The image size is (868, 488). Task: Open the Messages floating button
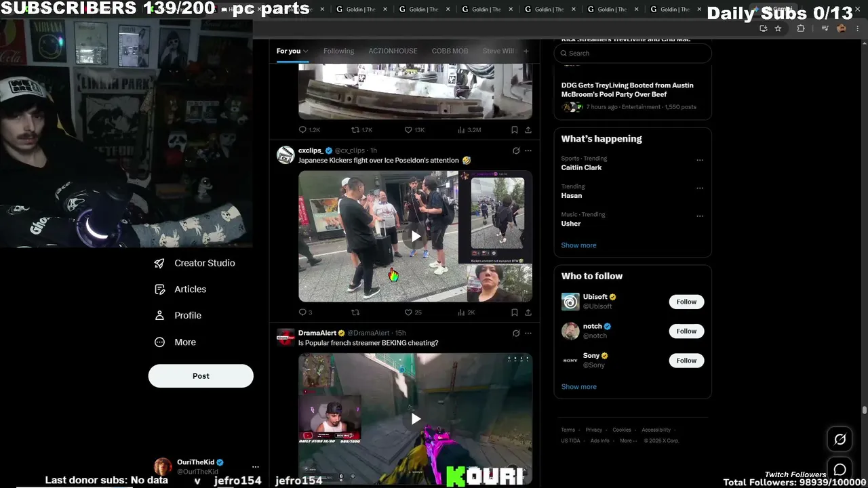[x=840, y=470]
